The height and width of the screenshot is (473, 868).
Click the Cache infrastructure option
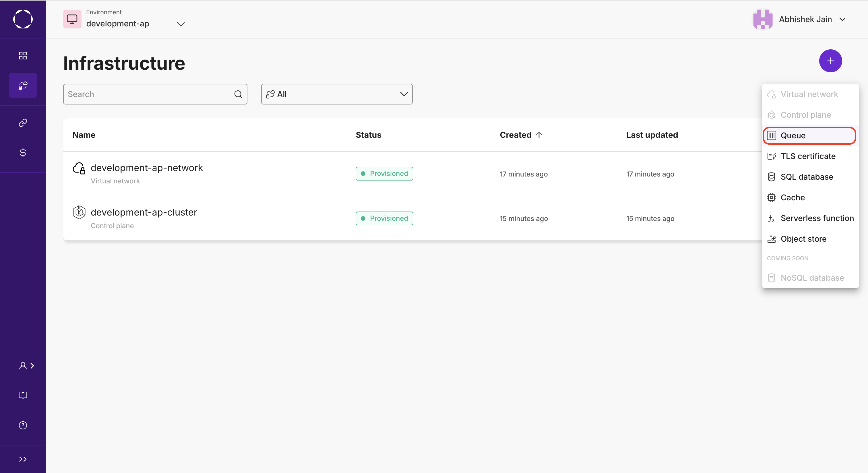(x=793, y=197)
